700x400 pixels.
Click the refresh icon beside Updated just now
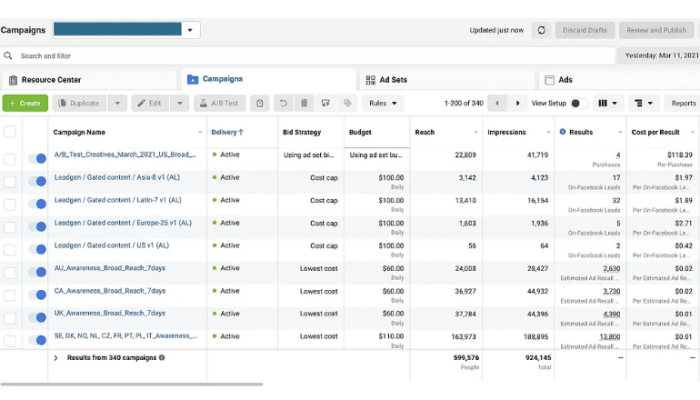coord(541,30)
